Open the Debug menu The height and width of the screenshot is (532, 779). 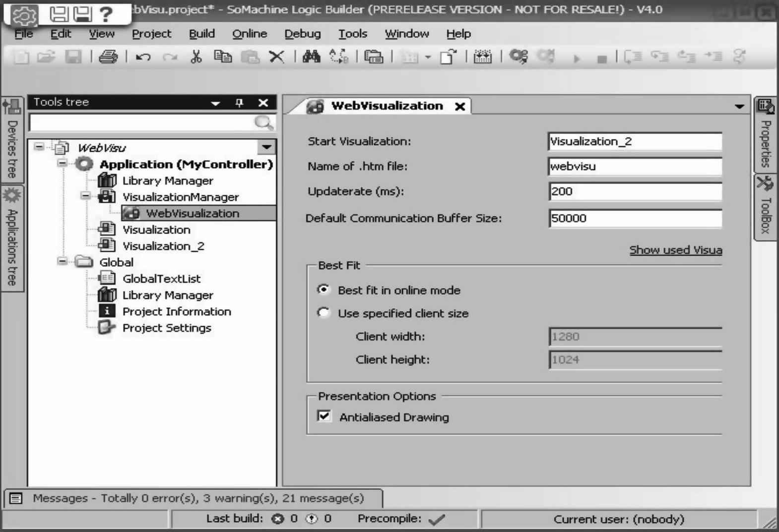[x=303, y=34]
